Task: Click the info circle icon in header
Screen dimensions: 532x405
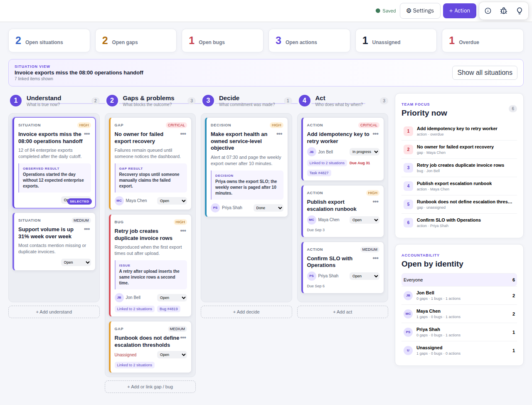Action: [x=488, y=11]
